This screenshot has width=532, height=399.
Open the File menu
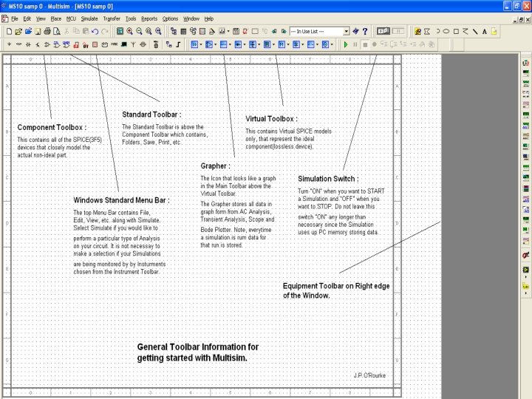(x=15, y=18)
